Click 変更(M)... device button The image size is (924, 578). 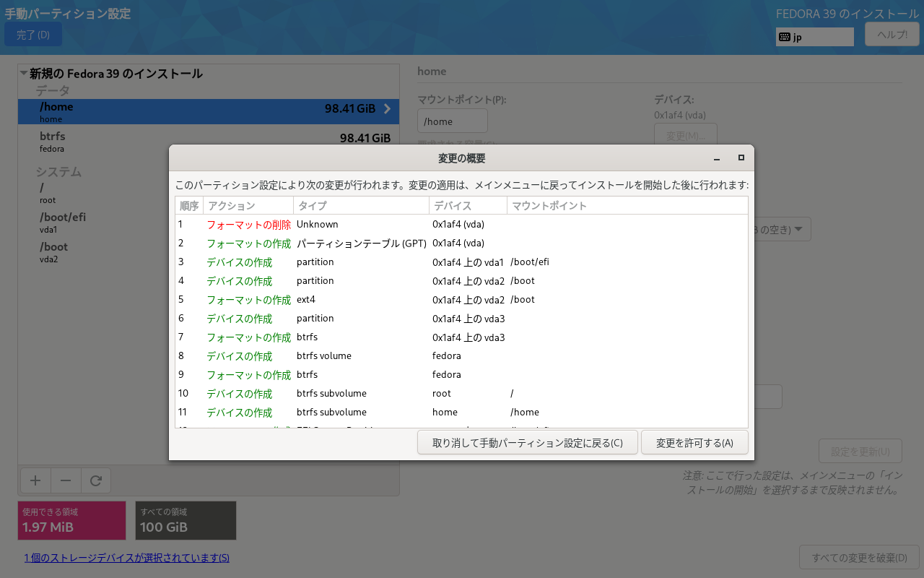tap(686, 136)
